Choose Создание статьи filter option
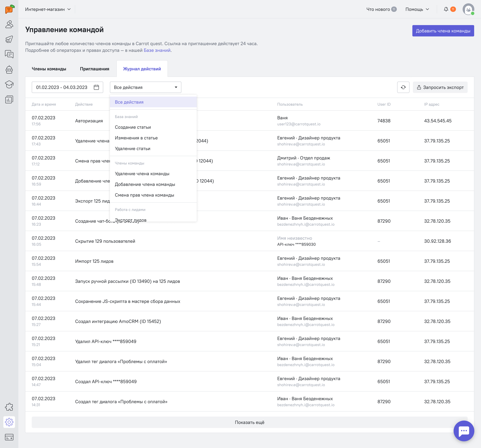This screenshot has width=481, height=448. click(x=153, y=127)
